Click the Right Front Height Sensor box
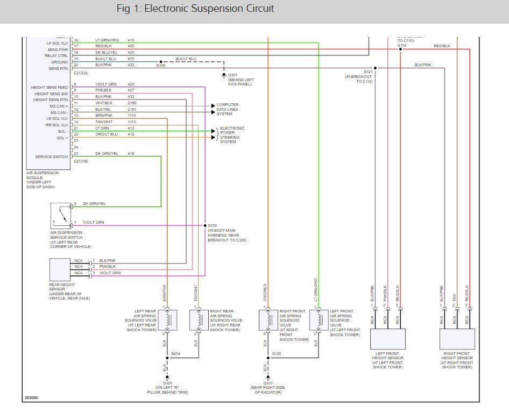This screenshot has width=509, height=420. tap(457, 339)
